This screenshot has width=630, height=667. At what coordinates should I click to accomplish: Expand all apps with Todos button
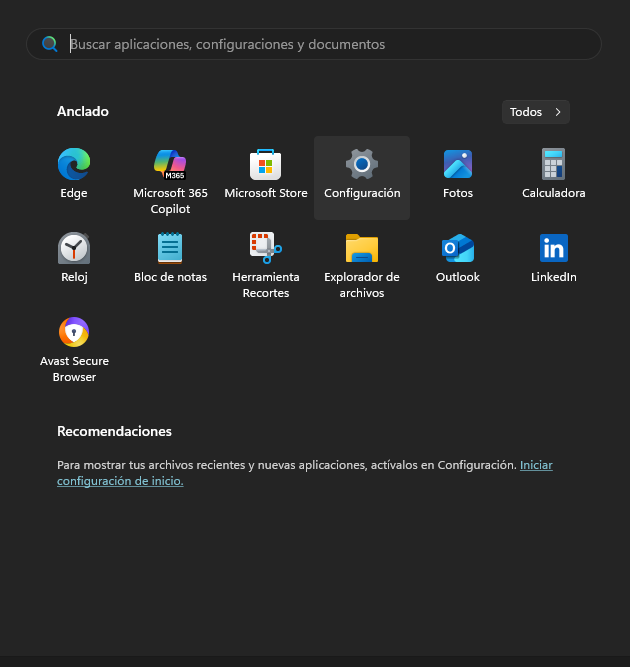pyautogui.click(x=536, y=112)
